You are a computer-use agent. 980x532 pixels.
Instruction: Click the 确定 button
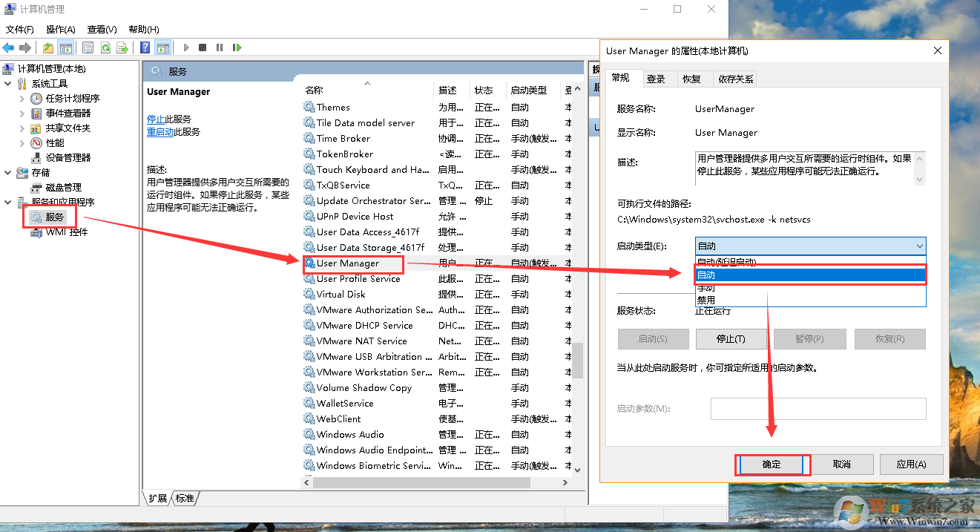tap(772, 464)
